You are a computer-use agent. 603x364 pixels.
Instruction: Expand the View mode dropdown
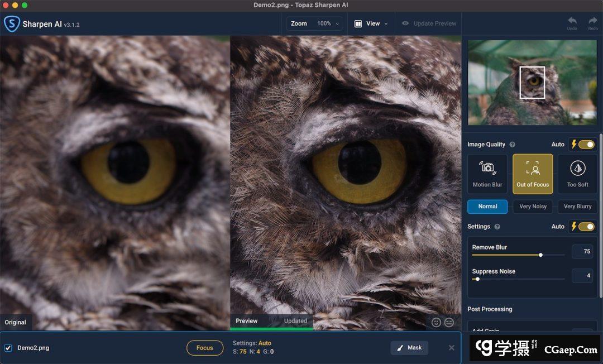pos(371,23)
